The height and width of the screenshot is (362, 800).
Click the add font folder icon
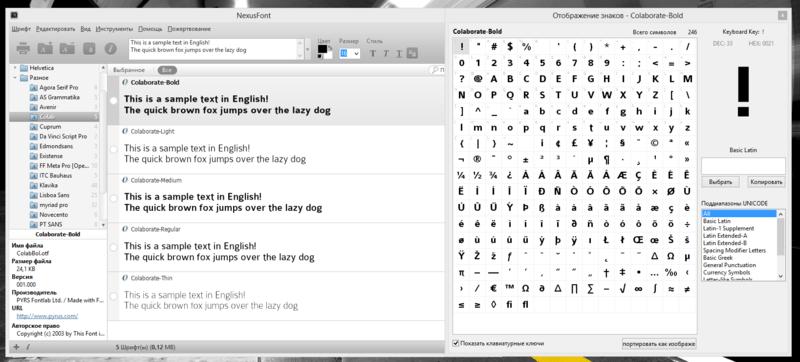pos(45,48)
